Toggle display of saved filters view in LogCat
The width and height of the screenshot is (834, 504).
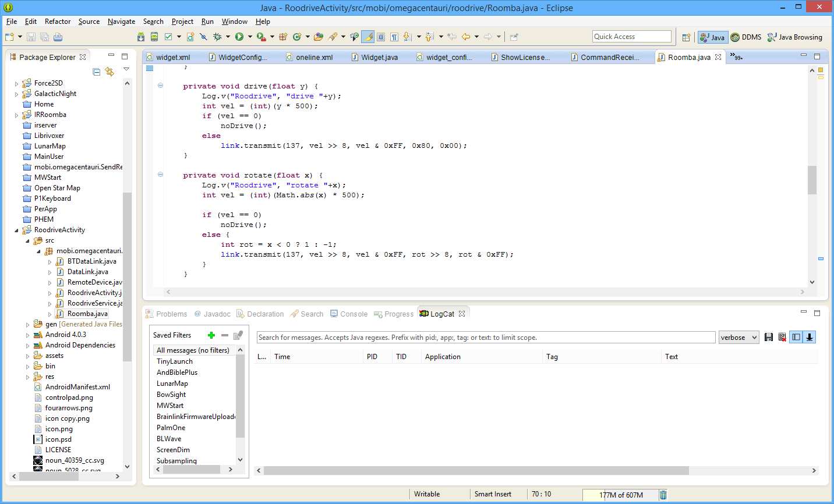(x=796, y=337)
